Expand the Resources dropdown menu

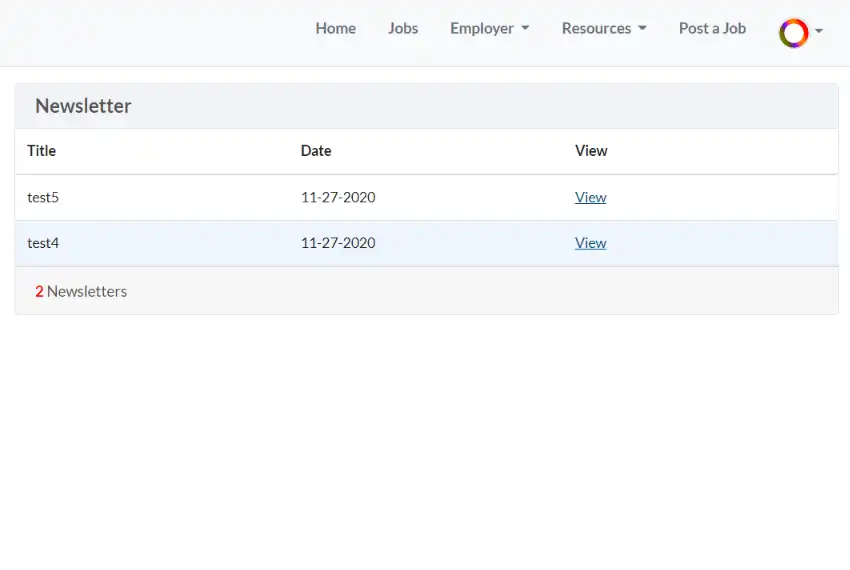(604, 28)
